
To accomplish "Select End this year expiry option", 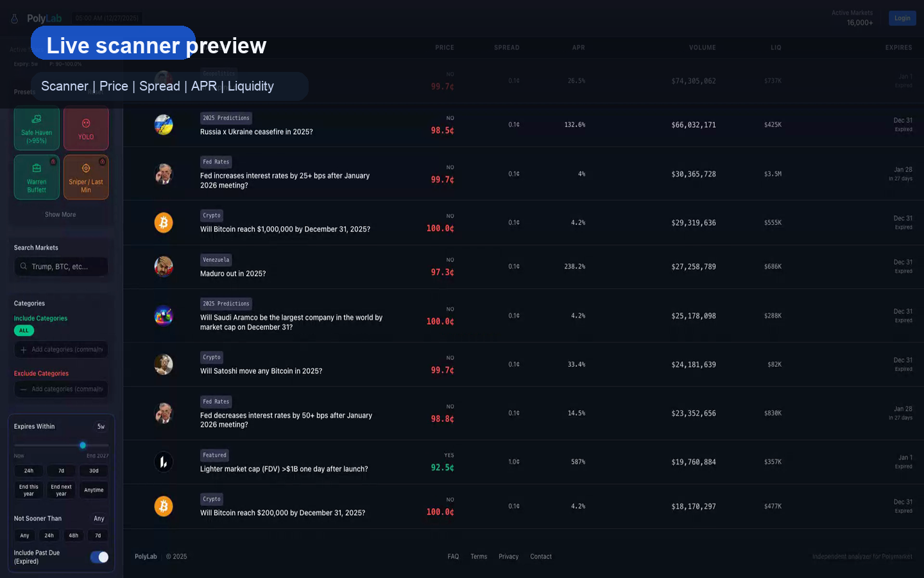I will point(29,490).
